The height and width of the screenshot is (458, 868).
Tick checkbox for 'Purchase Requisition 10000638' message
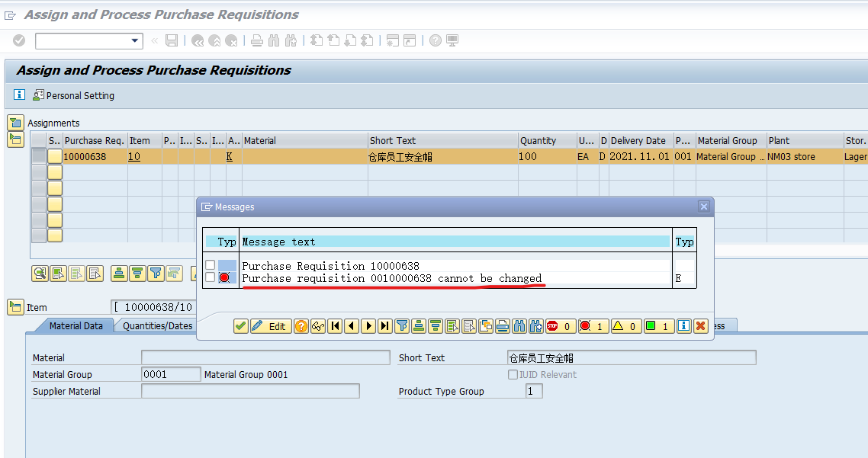[211, 265]
